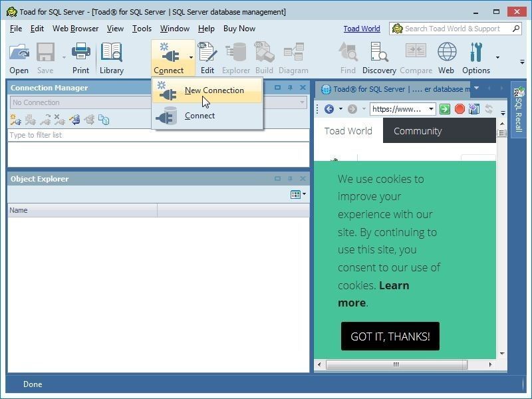Click the import/export connections icon
532x399 pixels.
coord(74,120)
